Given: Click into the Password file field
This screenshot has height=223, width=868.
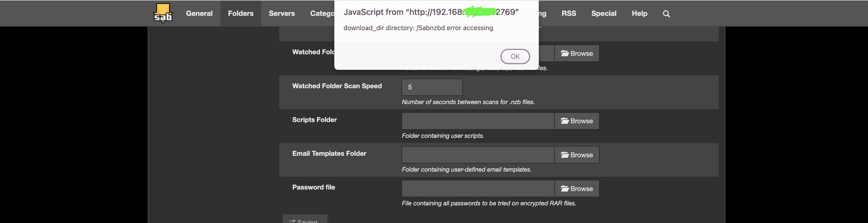Looking at the screenshot, I should 478,188.
